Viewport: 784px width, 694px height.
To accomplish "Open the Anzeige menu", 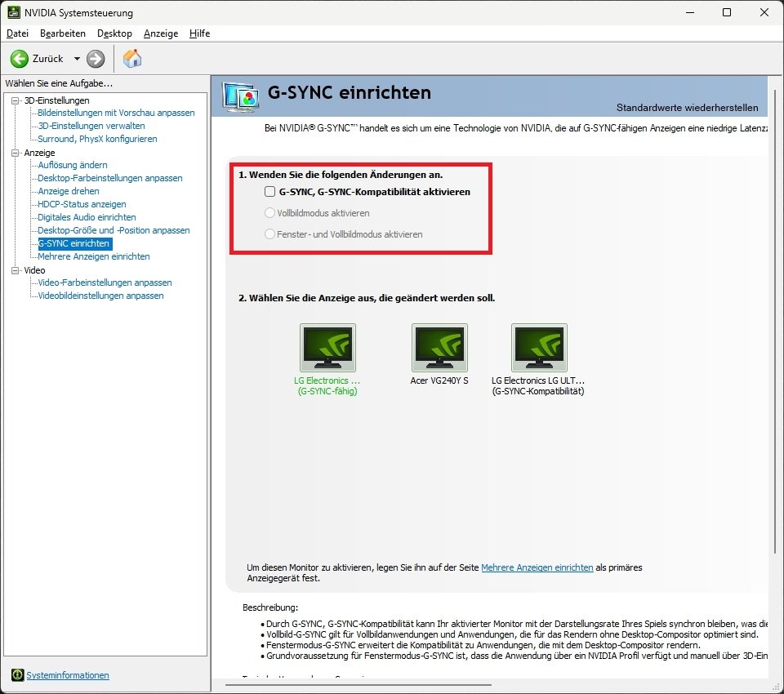I will 161,33.
